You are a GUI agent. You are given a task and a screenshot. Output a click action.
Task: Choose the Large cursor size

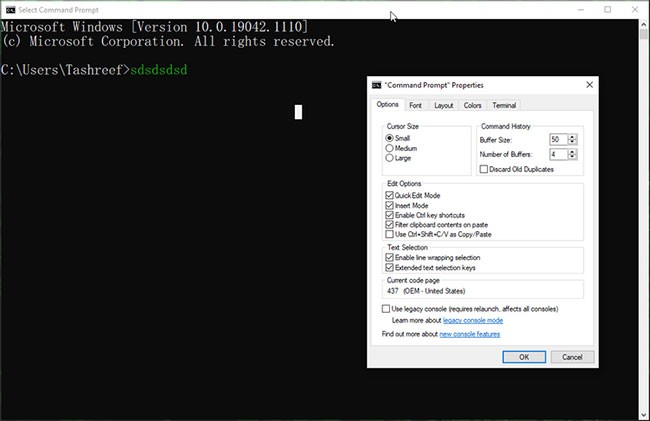(390, 158)
